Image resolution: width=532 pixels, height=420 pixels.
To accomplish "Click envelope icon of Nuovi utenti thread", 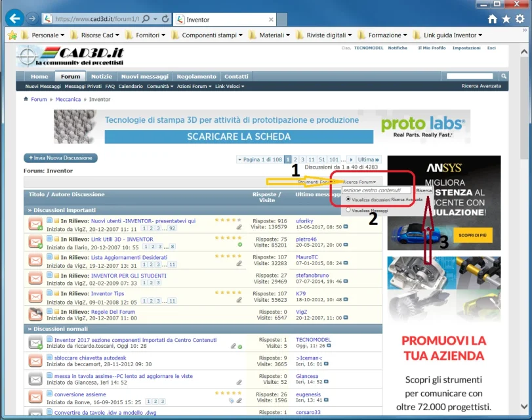I will (35, 224).
